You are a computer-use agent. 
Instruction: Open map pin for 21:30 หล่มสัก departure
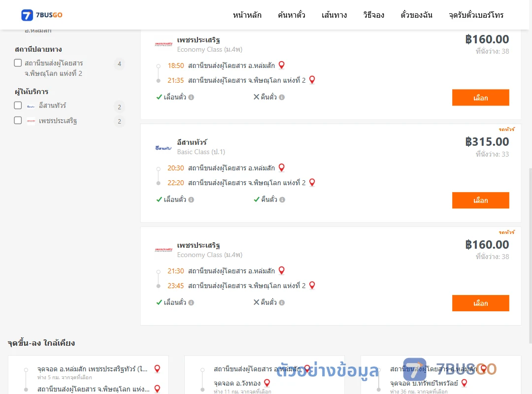[282, 270]
